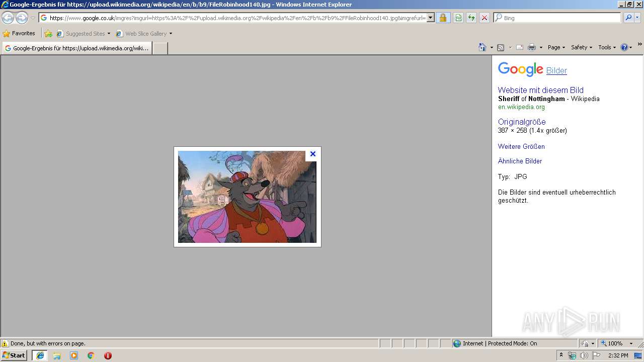Screen dimensions: 644x362
Task: Open the Safety menu
Action: pos(582,47)
